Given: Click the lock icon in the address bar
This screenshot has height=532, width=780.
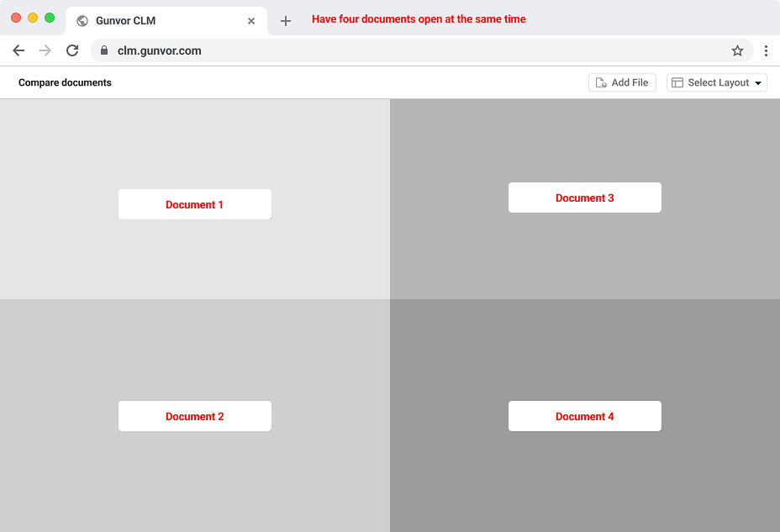Looking at the screenshot, I should (104, 50).
